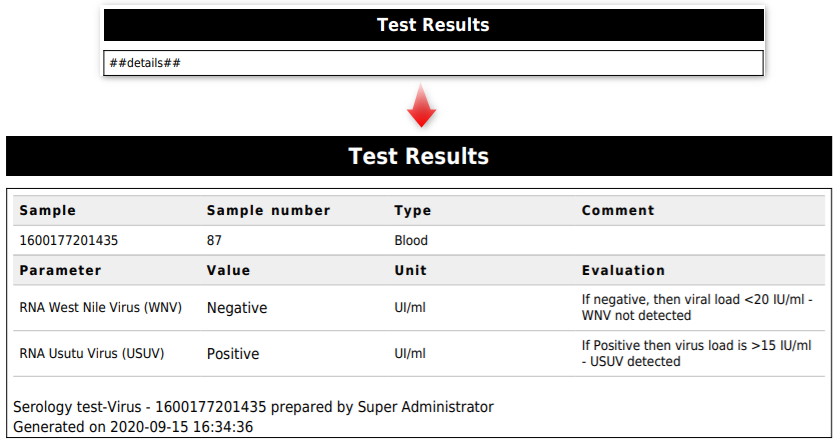Click the Evaluation header cell

[623, 270]
